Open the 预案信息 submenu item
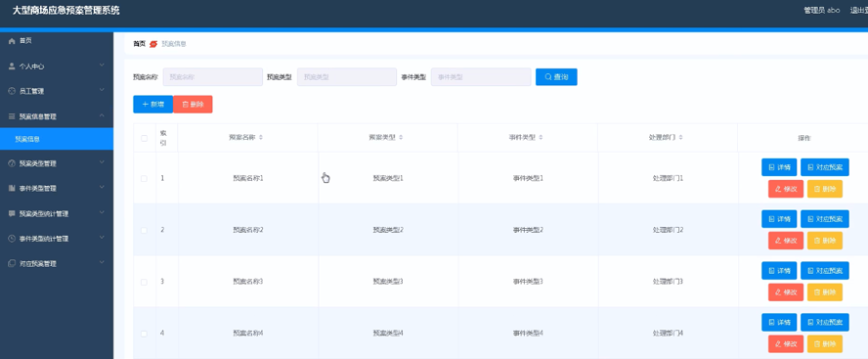Screen dimensions: 868x359 57,139
